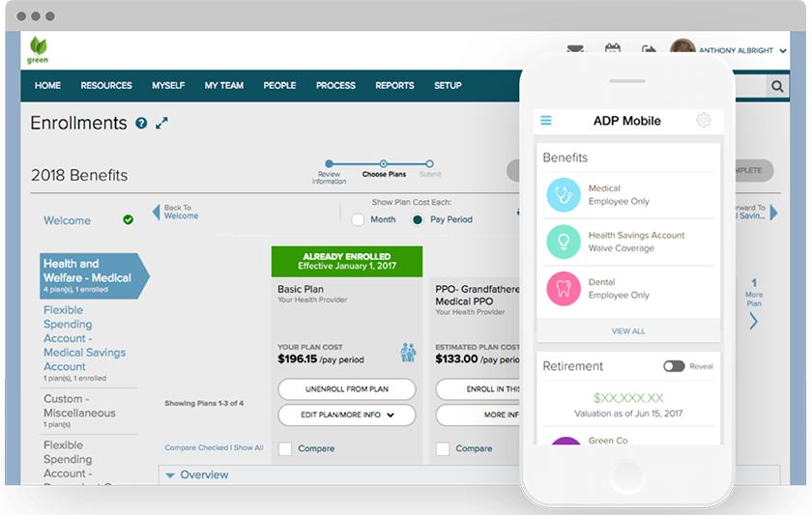Screen dimensions: 812x515
Task: Check Compare box for Basic Plan
Action: tap(285, 448)
